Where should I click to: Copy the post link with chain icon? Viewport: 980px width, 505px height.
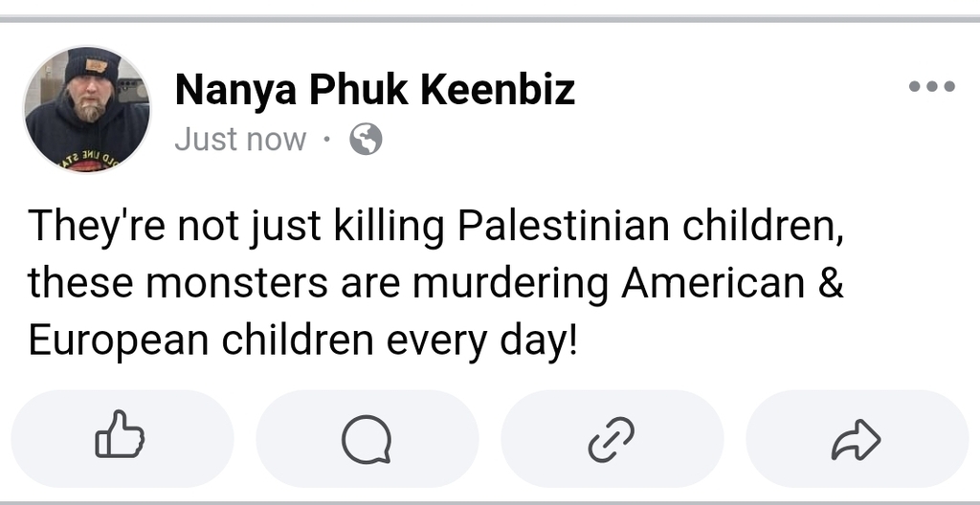612,440
